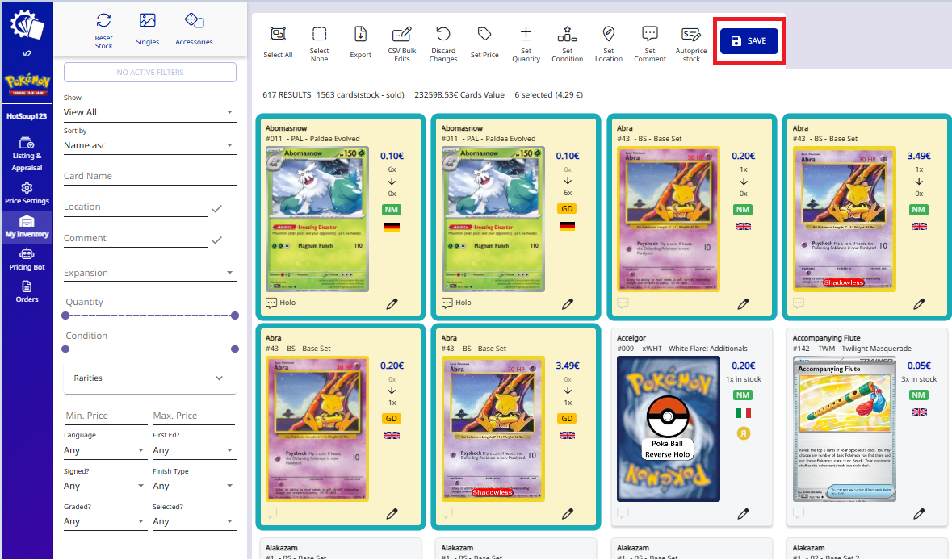Open Price Settings in sidebar
This screenshot has width=952, height=560.
(x=27, y=194)
